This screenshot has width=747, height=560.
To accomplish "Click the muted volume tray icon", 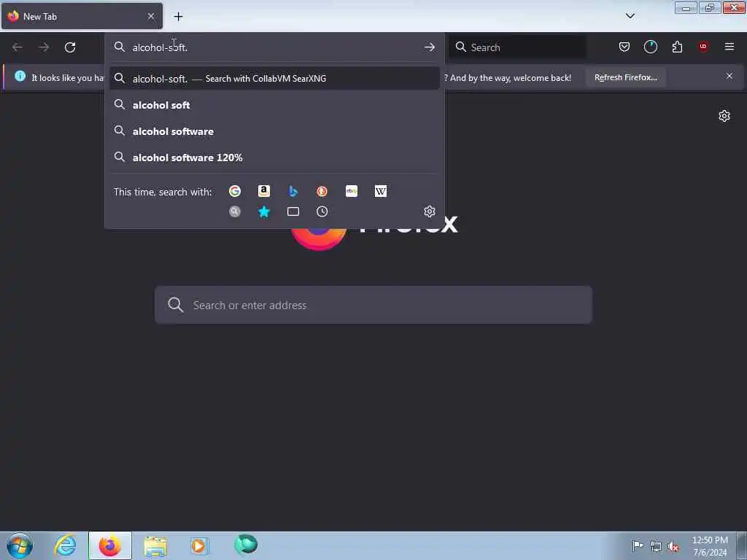I will click(673, 546).
